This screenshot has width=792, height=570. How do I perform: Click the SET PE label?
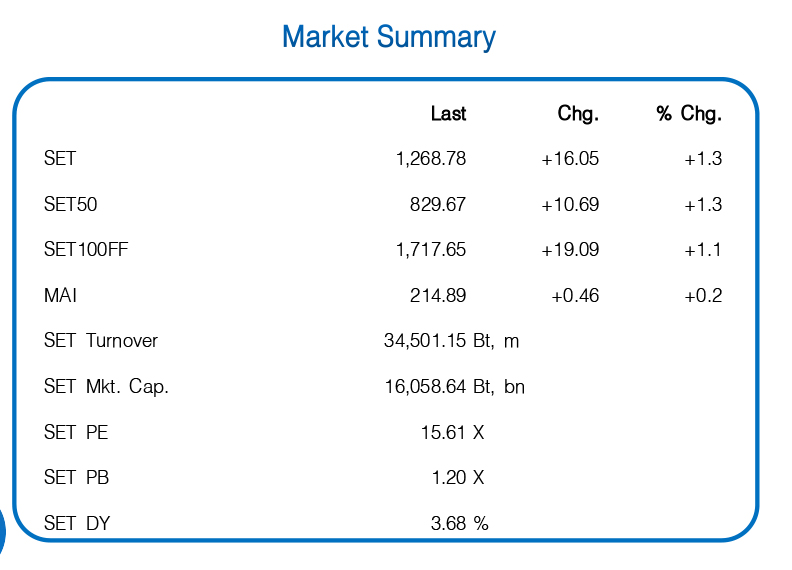pos(76,433)
